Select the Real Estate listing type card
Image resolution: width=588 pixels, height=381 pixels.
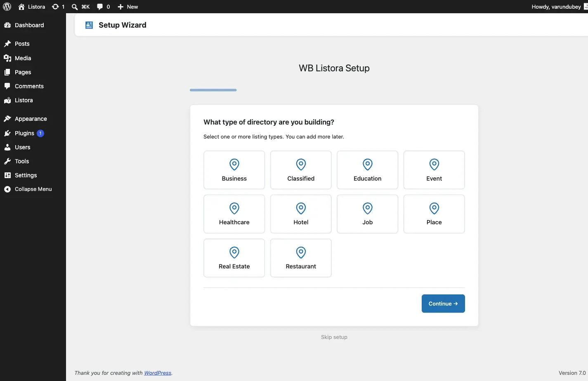point(234,258)
